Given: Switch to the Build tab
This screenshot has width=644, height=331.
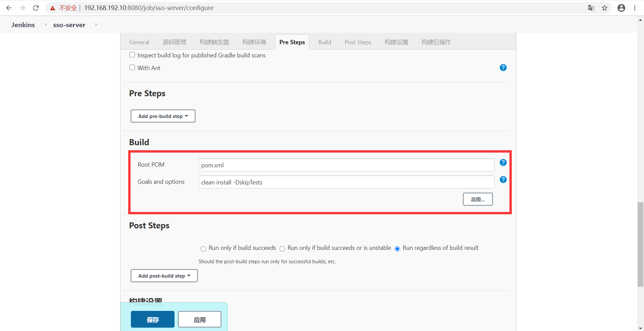Looking at the screenshot, I should click(325, 42).
